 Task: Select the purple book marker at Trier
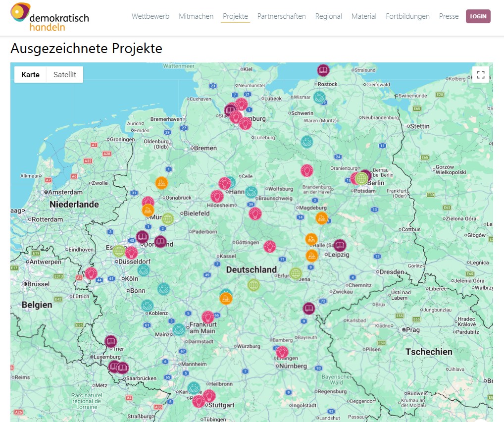(110, 341)
